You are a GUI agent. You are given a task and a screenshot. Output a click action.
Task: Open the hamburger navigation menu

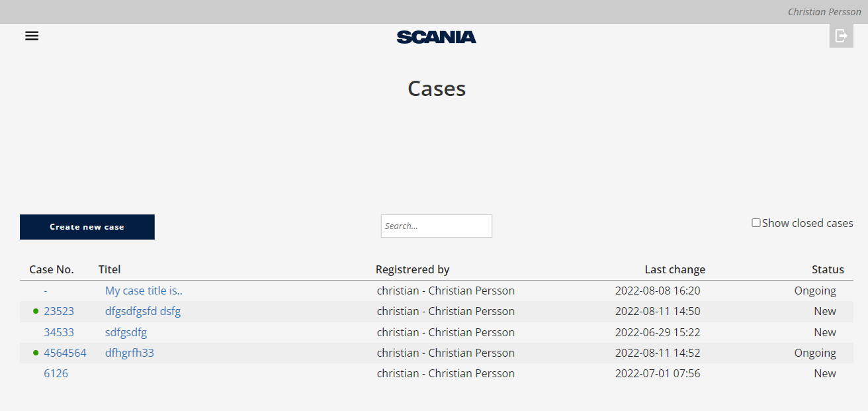click(32, 36)
